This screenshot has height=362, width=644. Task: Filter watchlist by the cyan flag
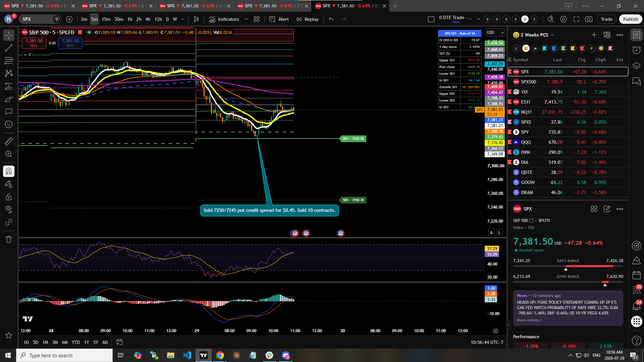(x=545, y=48)
